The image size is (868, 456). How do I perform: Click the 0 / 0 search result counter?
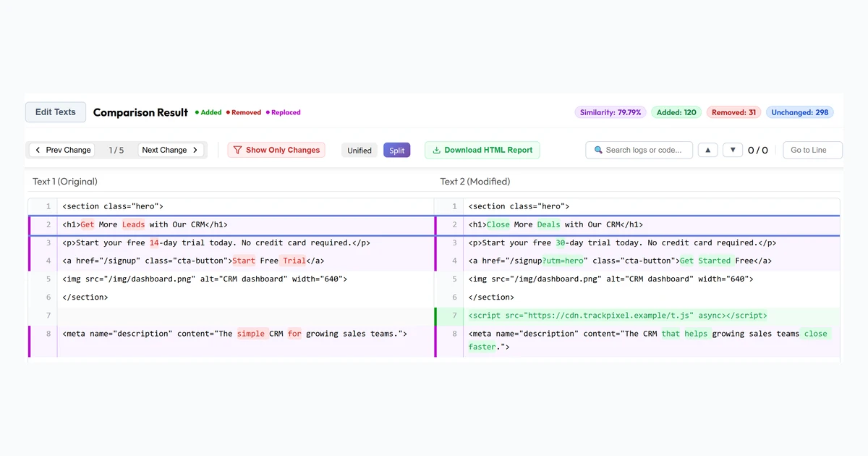[x=758, y=151]
